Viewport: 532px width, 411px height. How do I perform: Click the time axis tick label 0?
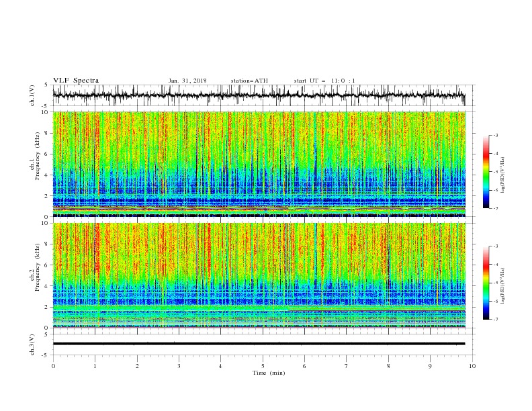[x=53, y=366]
